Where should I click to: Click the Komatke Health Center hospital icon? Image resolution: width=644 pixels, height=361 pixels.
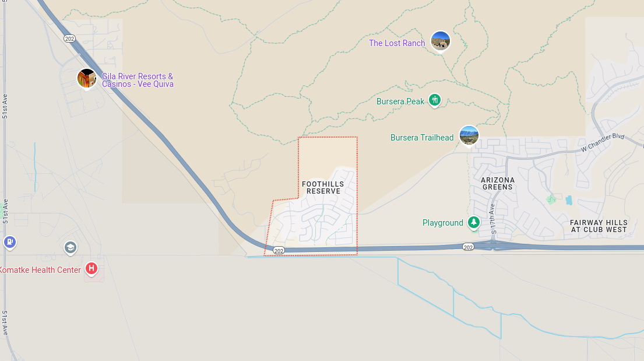(91, 269)
